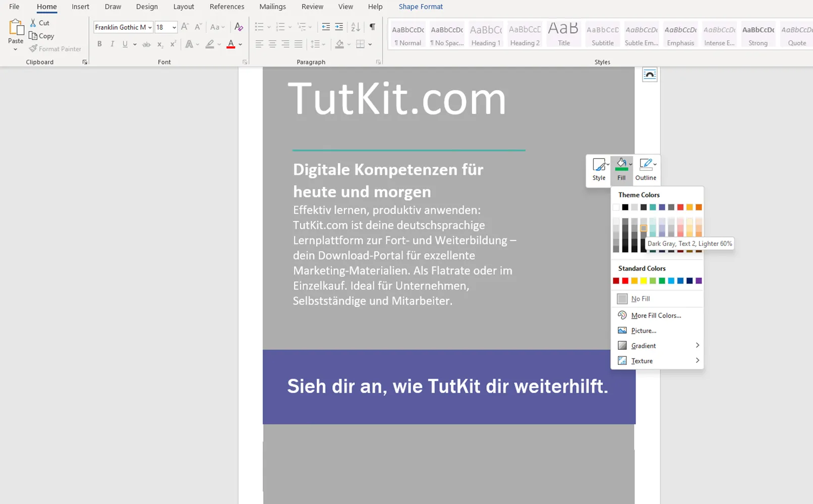This screenshot has width=813, height=504.
Task: Shrink font size with the smaller A icon
Action: click(x=198, y=27)
